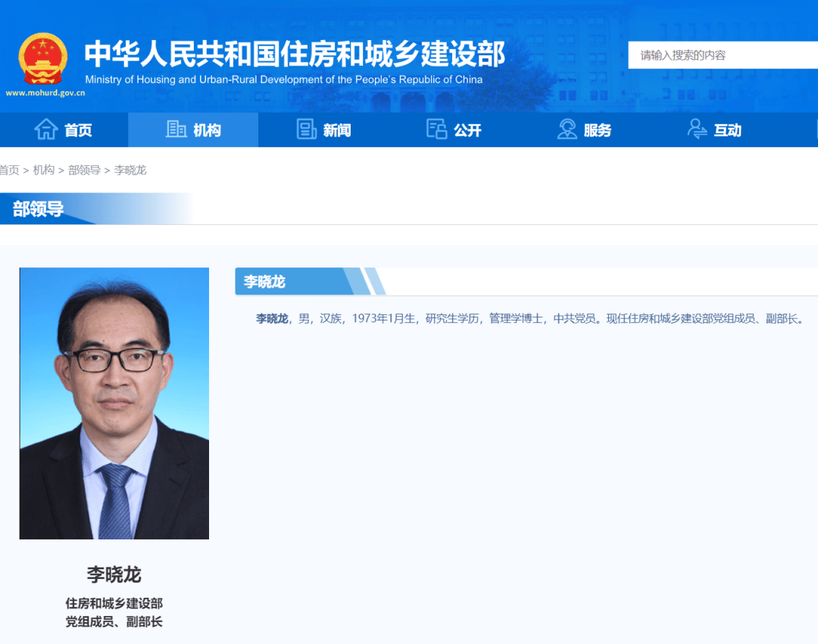Click the portrait photo of 李晓龙
The image size is (818, 644).
click(x=114, y=403)
